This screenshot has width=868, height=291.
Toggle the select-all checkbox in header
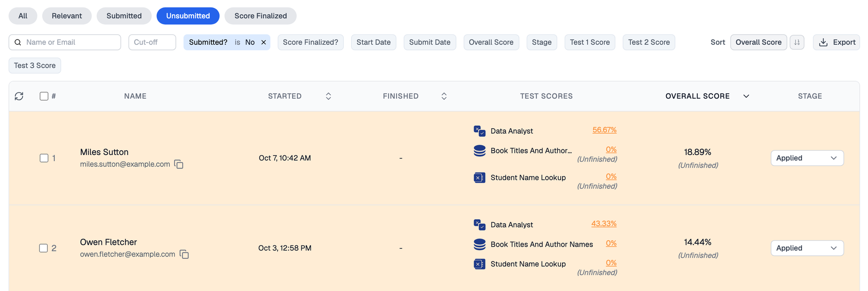[44, 96]
